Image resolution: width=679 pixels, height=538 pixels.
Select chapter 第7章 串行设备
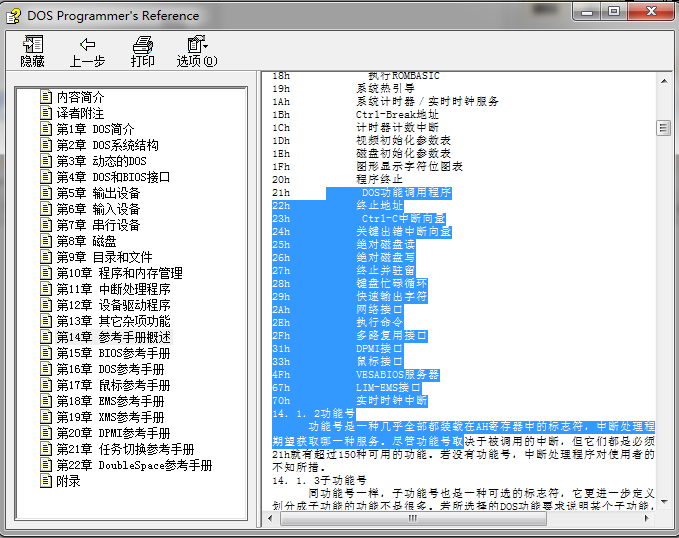(98, 225)
